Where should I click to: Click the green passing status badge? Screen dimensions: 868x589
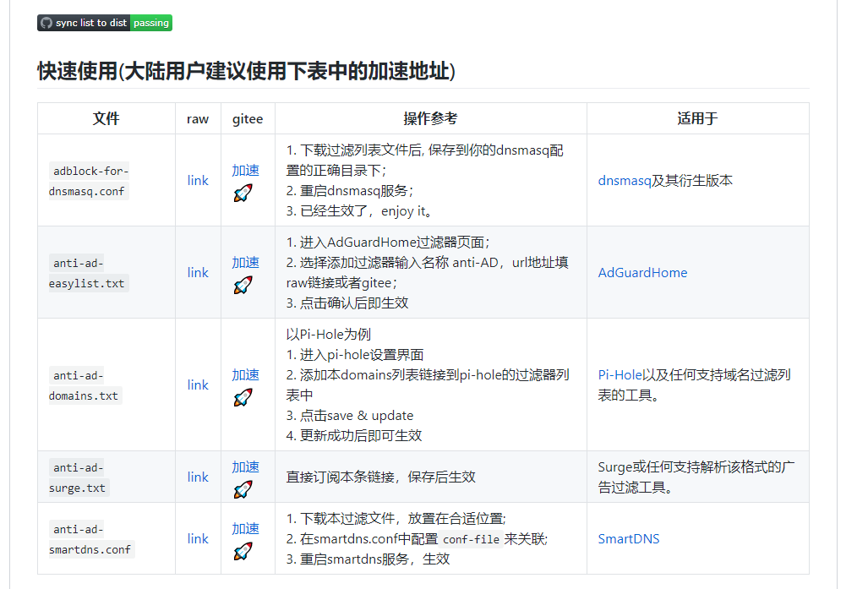[x=151, y=23]
